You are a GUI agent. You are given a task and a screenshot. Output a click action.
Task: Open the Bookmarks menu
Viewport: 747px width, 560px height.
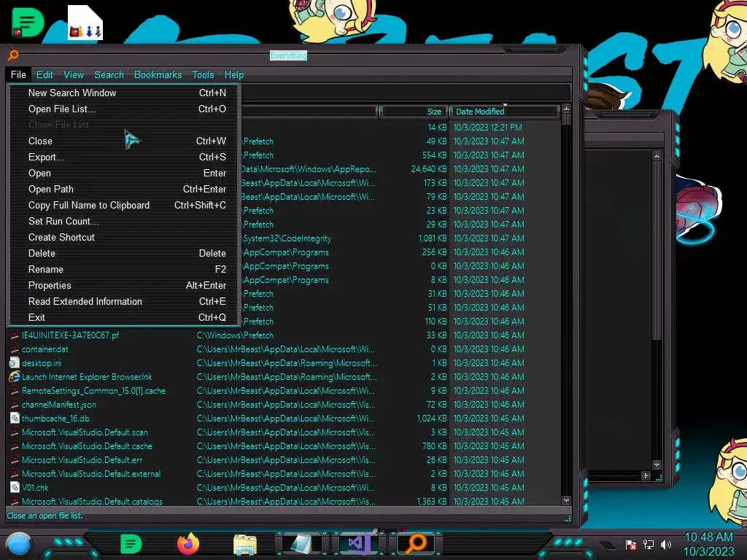(158, 75)
